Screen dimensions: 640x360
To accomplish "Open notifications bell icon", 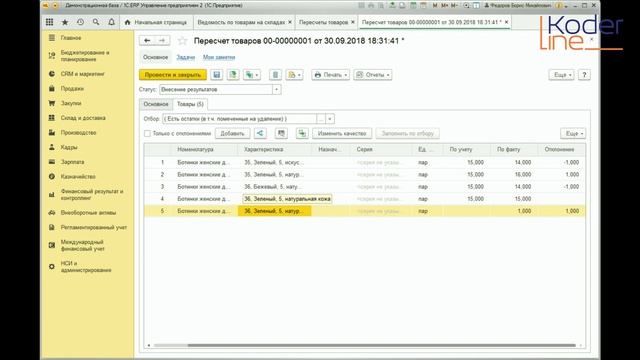I will (111, 22).
